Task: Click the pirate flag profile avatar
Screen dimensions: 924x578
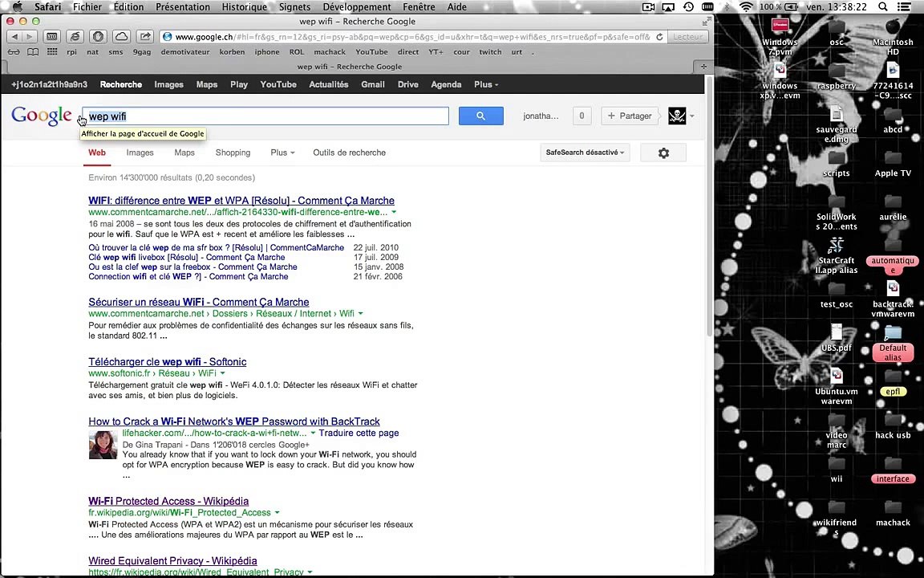Action: tap(677, 116)
